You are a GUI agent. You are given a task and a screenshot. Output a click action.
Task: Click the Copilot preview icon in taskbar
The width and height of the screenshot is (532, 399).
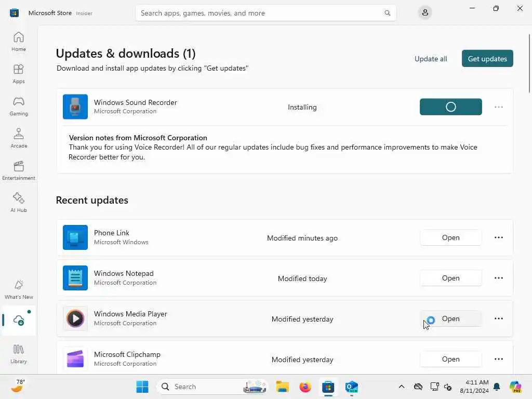(515, 387)
